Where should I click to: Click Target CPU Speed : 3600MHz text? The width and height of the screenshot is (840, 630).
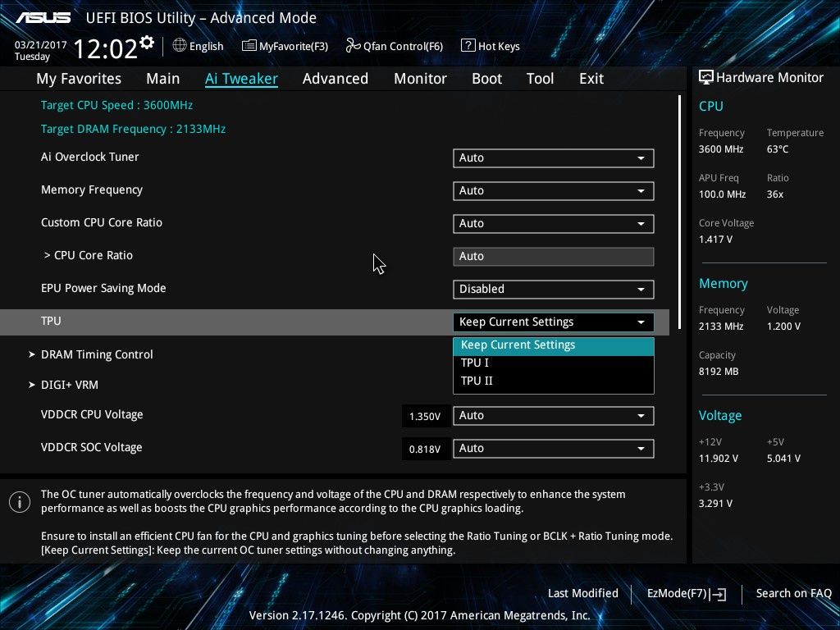116,105
